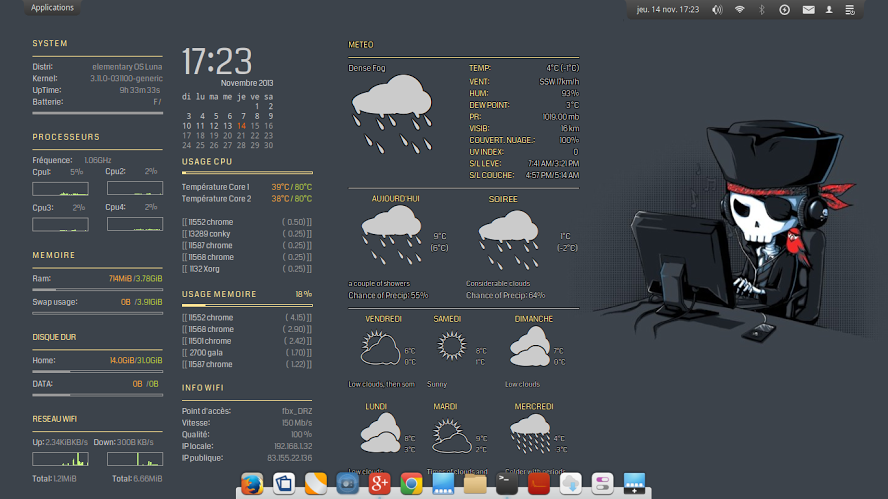
Task: Click the Ram usage progress bar
Action: pos(97,289)
